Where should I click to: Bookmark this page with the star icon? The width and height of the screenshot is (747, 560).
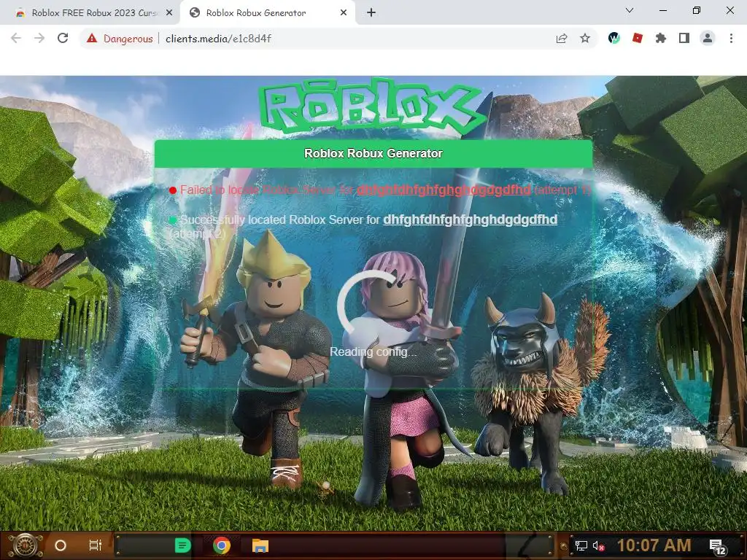point(585,39)
